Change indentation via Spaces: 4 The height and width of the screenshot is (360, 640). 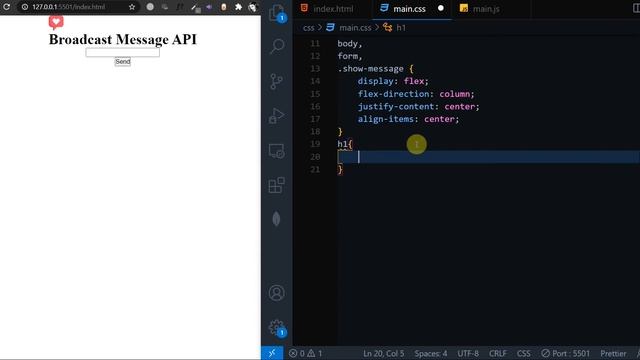(x=431, y=353)
